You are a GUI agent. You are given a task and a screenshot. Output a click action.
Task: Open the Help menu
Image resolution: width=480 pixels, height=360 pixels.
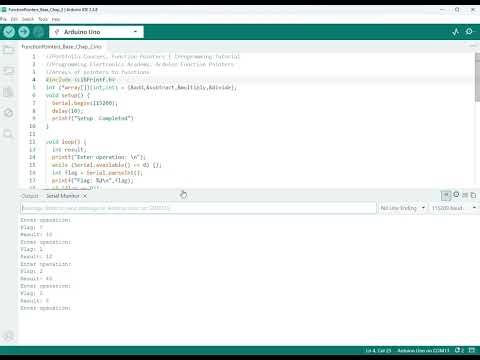pos(56,19)
